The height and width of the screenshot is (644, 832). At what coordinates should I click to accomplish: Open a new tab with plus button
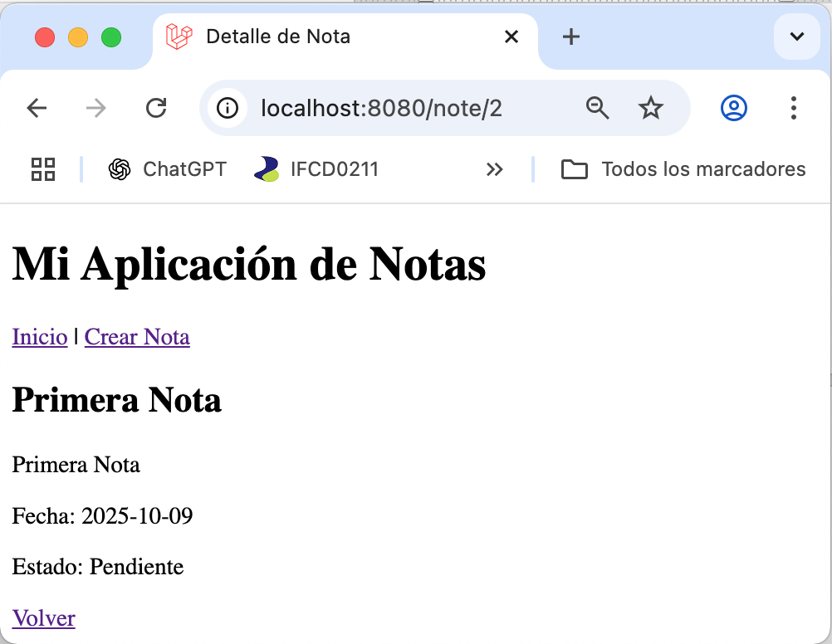pyautogui.click(x=571, y=37)
